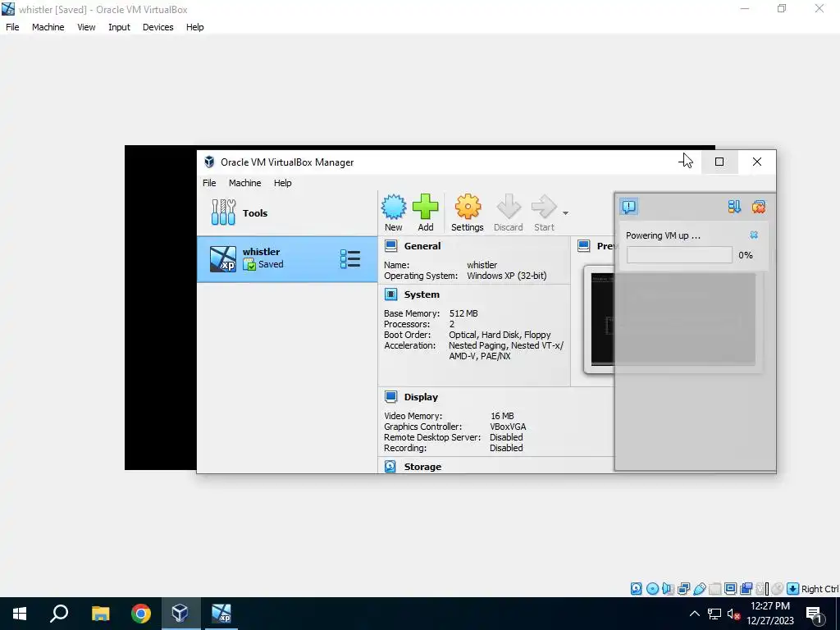Click the taskbar search magnifier
This screenshot has height=630, width=840.
coord(59,614)
